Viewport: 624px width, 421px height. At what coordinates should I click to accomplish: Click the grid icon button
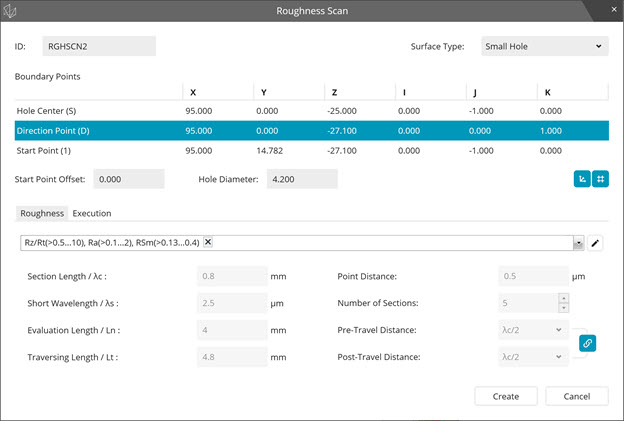tap(600, 178)
